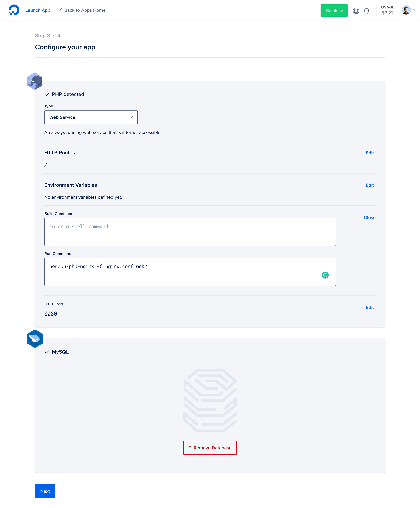Open the help lifebuoy icon
The width and height of the screenshot is (420, 508).
[x=356, y=11]
